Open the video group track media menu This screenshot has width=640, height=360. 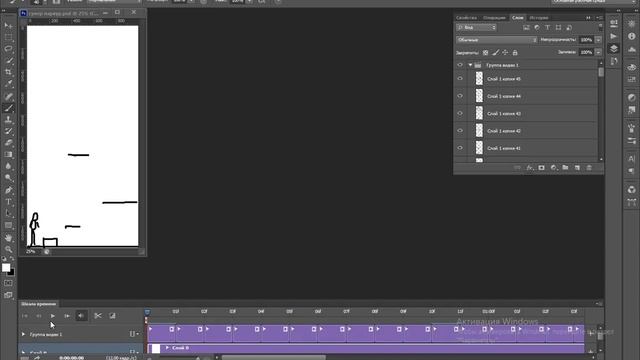(x=134, y=334)
